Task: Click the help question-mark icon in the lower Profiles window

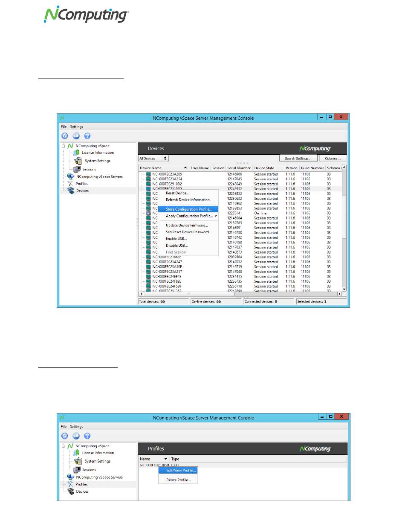Action: click(87, 436)
